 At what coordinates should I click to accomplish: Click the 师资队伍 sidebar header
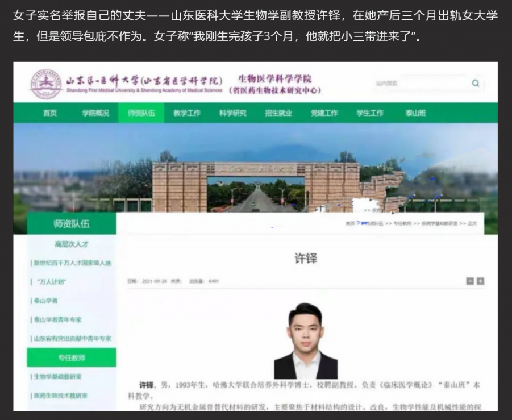[x=72, y=223]
